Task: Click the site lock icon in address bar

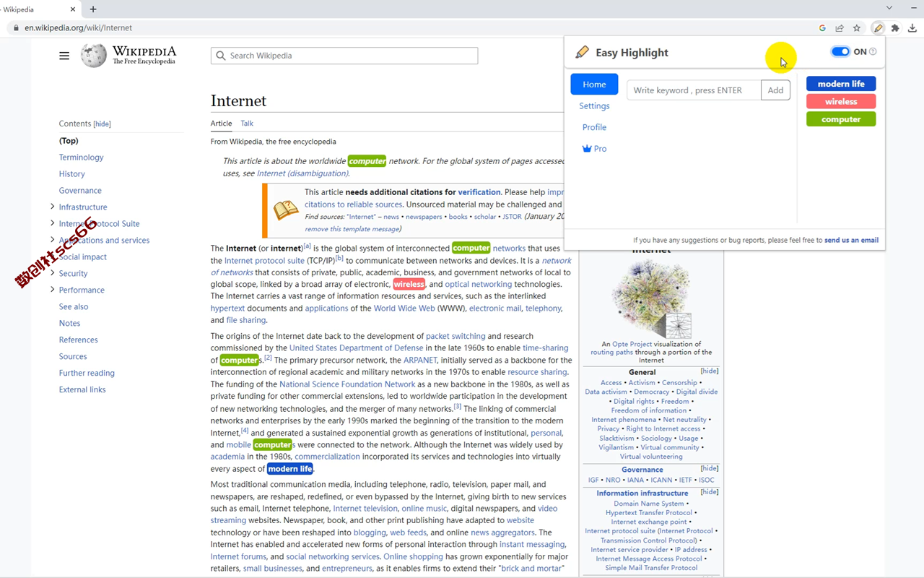Action: [16, 28]
